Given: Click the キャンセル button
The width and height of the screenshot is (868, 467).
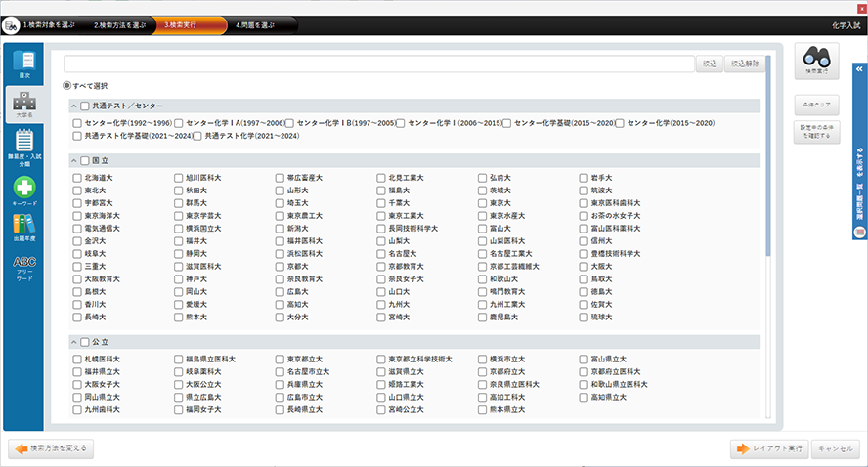Looking at the screenshot, I should pyautogui.click(x=836, y=448).
